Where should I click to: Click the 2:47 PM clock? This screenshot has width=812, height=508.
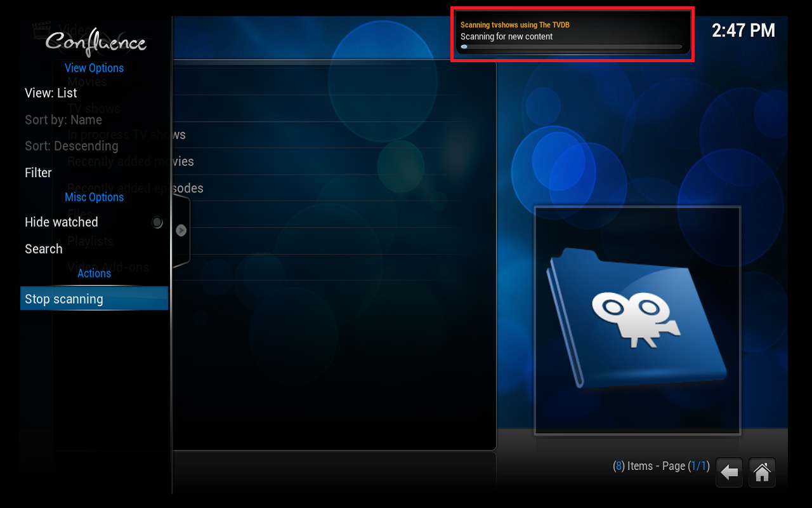[x=743, y=30]
